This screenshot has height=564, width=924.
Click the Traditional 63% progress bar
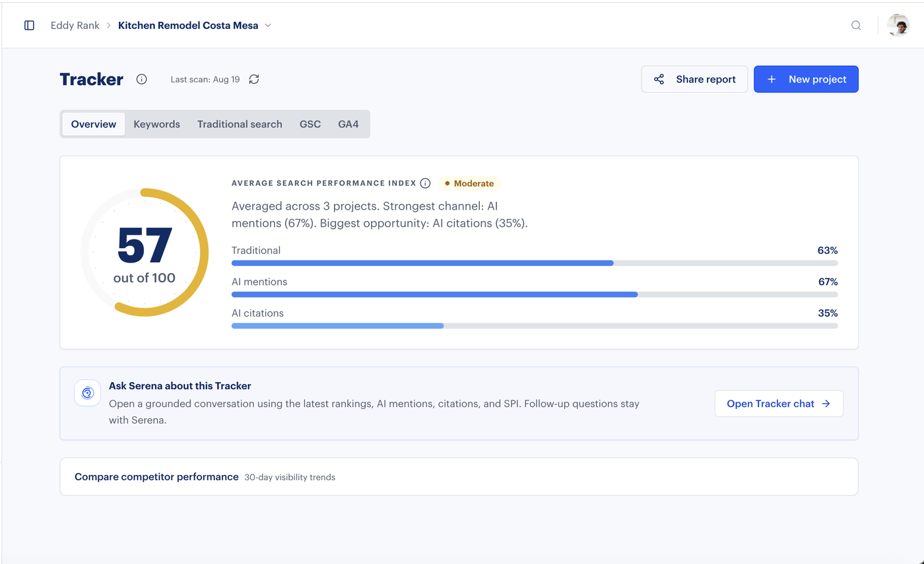[x=535, y=263]
